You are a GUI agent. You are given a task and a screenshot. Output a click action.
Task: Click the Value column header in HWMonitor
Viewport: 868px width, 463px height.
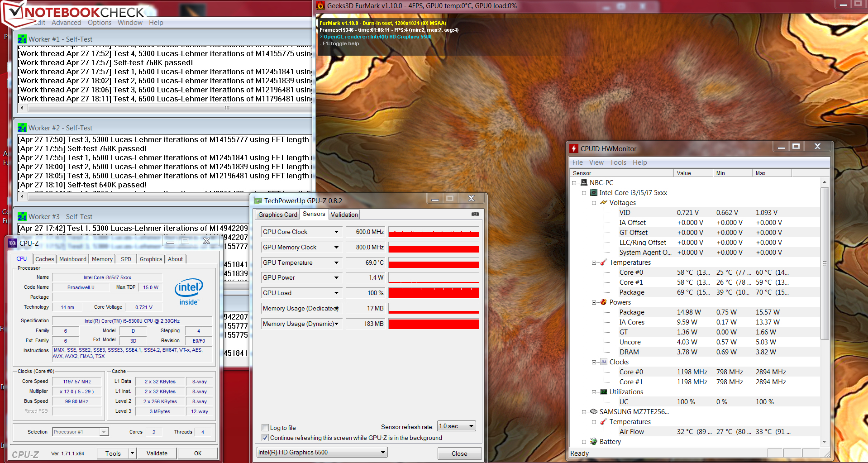(693, 173)
